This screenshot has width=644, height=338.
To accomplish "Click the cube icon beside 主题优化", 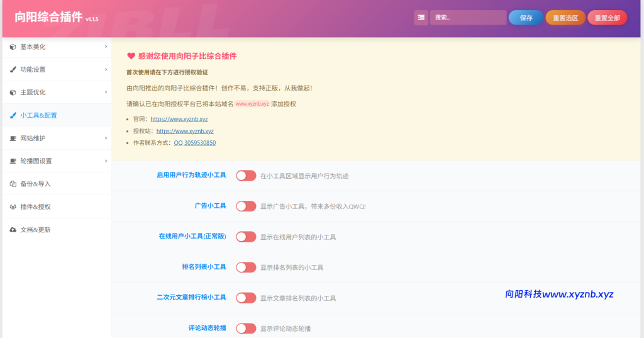I will click(x=13, y=93).
